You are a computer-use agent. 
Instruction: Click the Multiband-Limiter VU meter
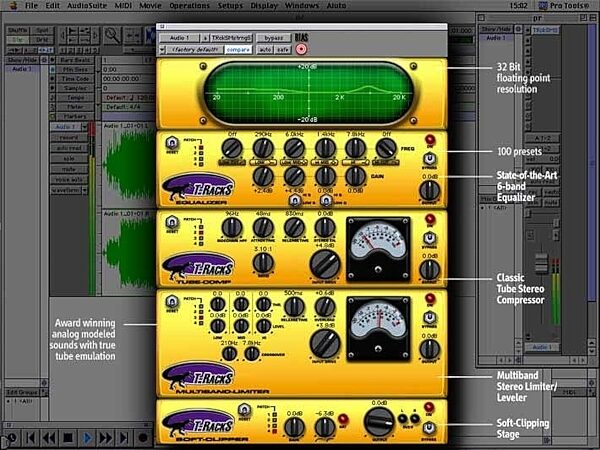[x=378, y=329]
